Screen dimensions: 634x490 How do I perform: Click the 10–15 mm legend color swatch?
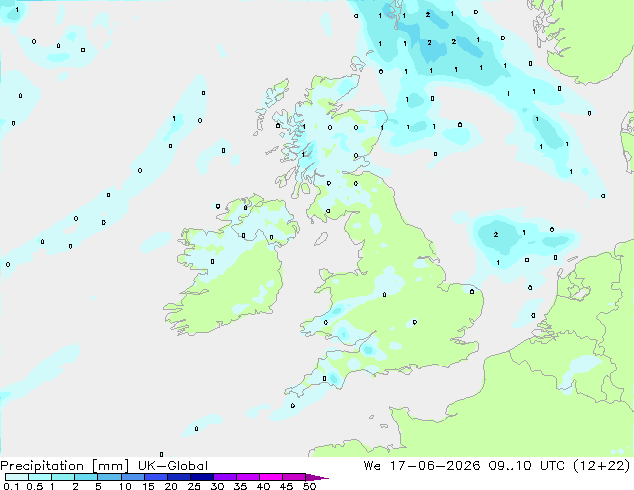[132, 477]
